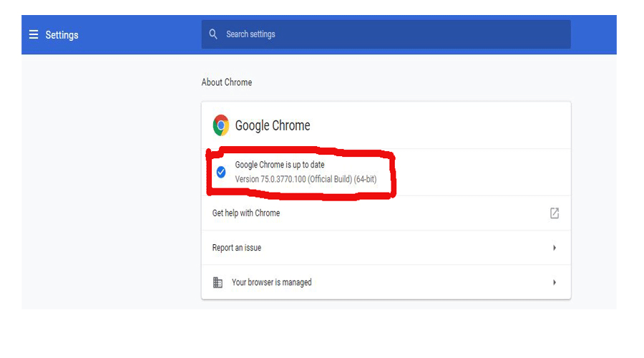Click the blue up-to-date checkmark icon
The height and width of the screenshot is (358, 644).
[x=221, y=172]
